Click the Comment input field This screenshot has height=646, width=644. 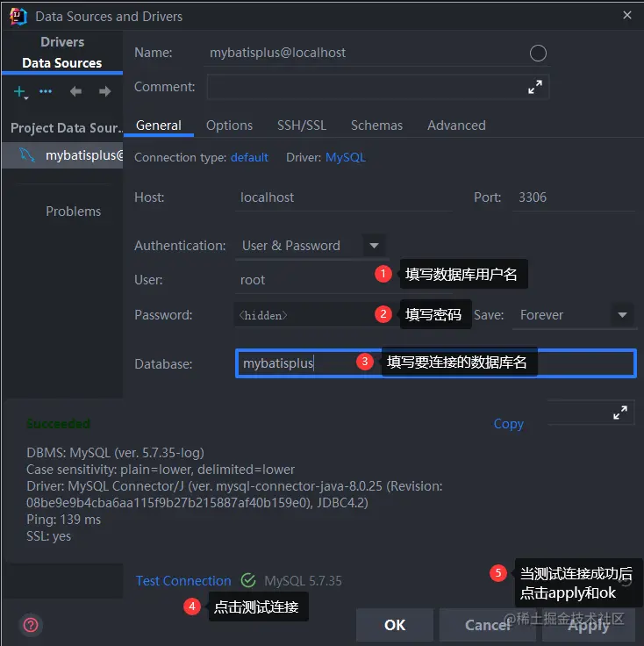377,87
